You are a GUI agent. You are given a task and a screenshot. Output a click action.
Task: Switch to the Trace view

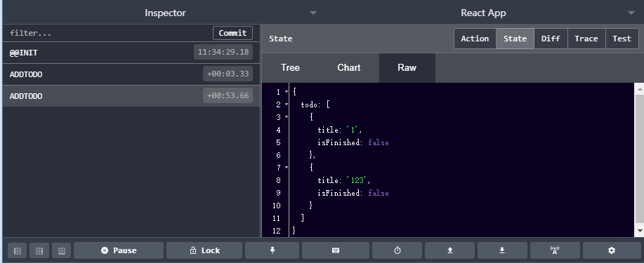coord(586,39)
